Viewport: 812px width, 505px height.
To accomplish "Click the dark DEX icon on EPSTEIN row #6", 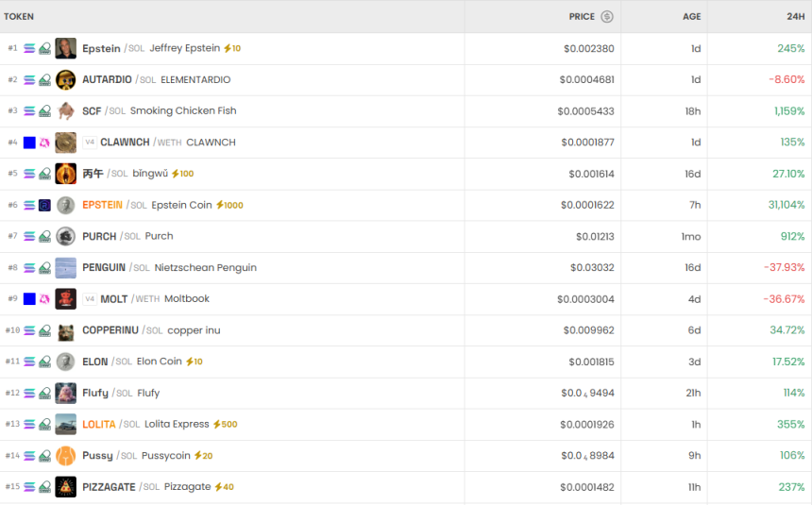I will coord(44,205).
